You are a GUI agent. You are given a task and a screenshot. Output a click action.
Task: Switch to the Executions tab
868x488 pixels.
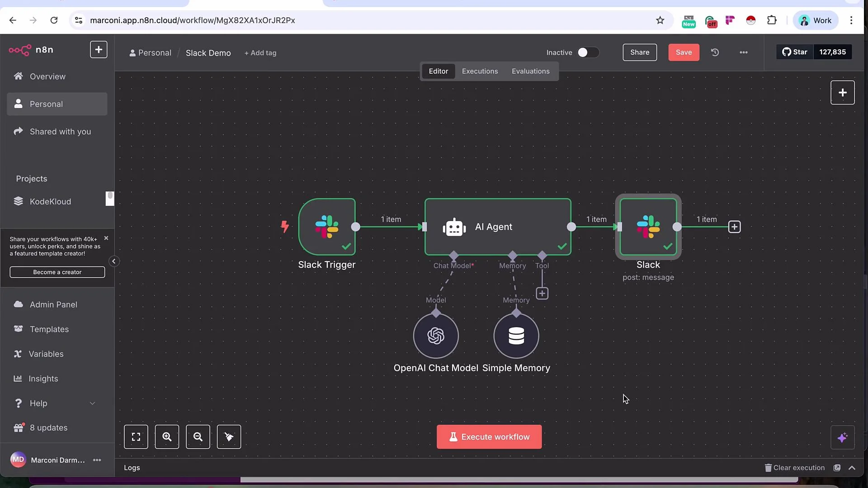(480, 71)
